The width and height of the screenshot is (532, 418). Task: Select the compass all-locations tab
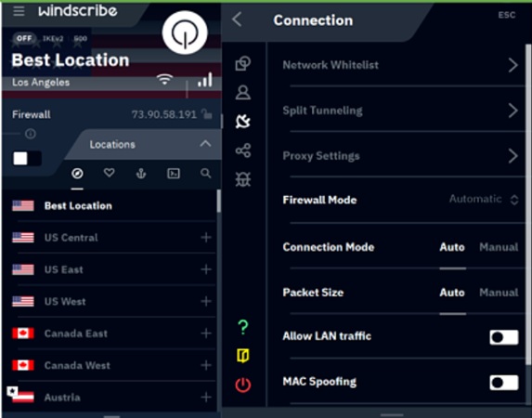[77, 174]
